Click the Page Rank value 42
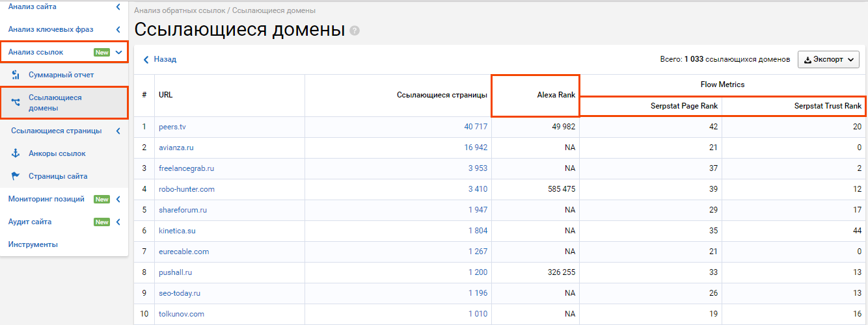This screenshot has width=868, height=325. pos(713,127)
